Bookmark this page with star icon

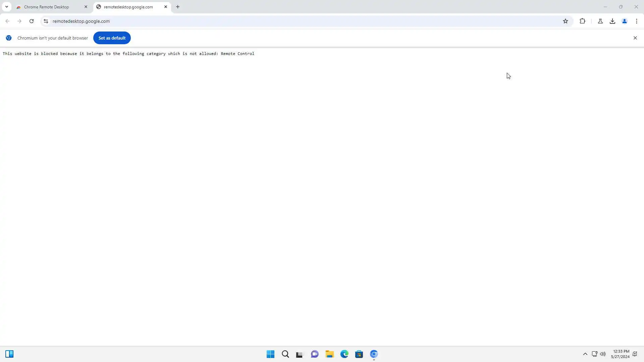(x=566, y=21)
